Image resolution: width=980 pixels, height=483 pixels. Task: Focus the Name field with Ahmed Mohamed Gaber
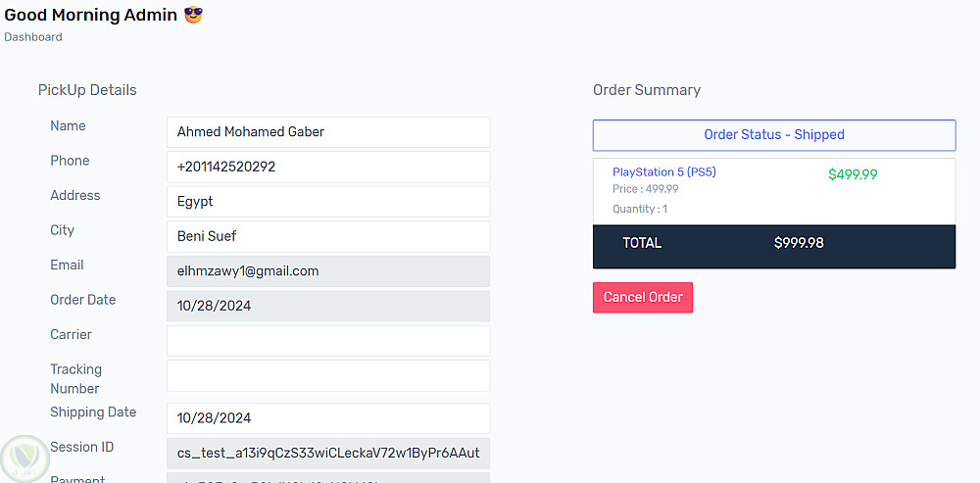click(x=327, y=132)
